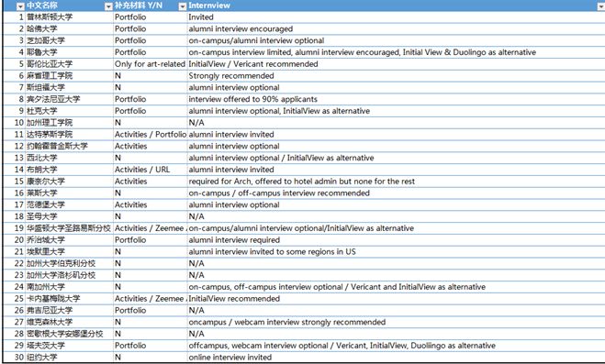Select the 'Invited' cell for row 1
This screenshot has height=364, width=605.
[x=201, y=17]
